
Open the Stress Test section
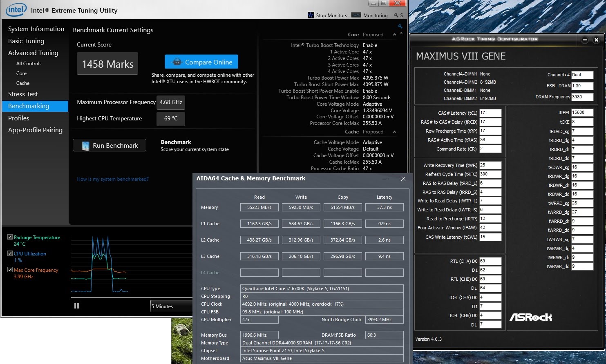[x=23, y=94]
